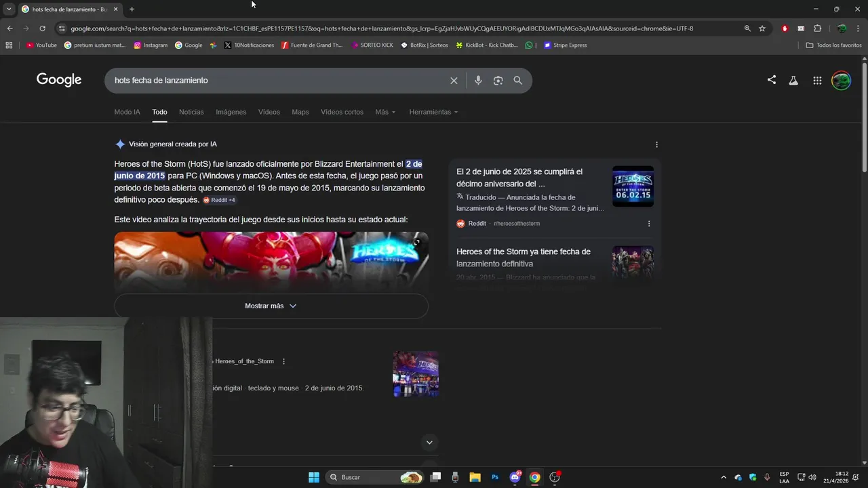Open the Heroes of the Storm video thumbnail
The width and height of the screenshot is (868, 488).
[271, 262]
